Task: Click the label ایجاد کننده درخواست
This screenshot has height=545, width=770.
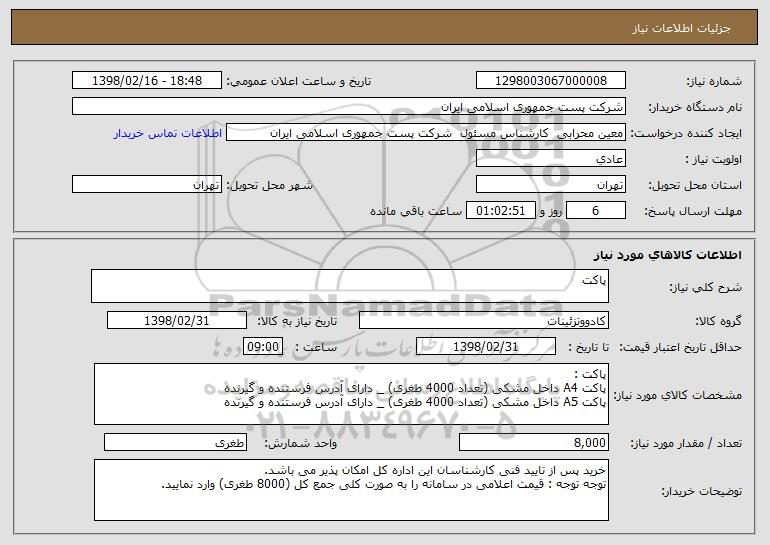Action: (686, 133)
